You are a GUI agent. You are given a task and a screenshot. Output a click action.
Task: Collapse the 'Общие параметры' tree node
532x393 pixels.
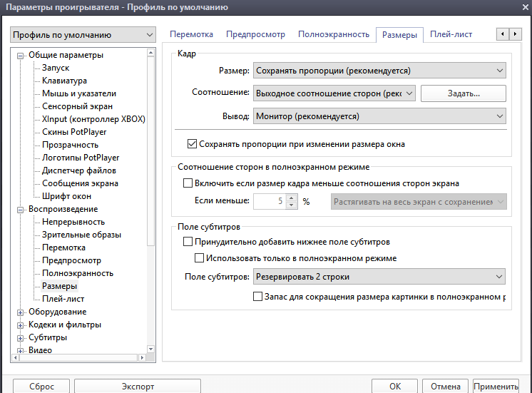point(21,55)
